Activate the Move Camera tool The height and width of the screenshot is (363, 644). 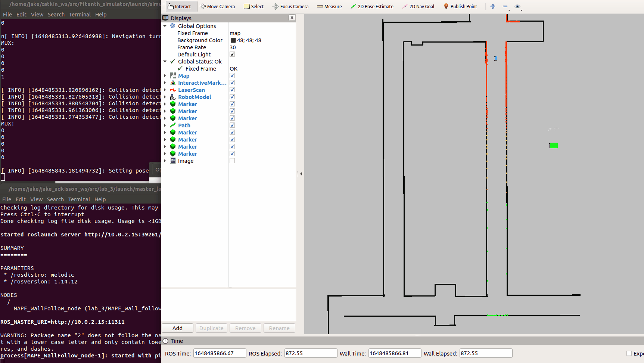[x=217, y=6]
